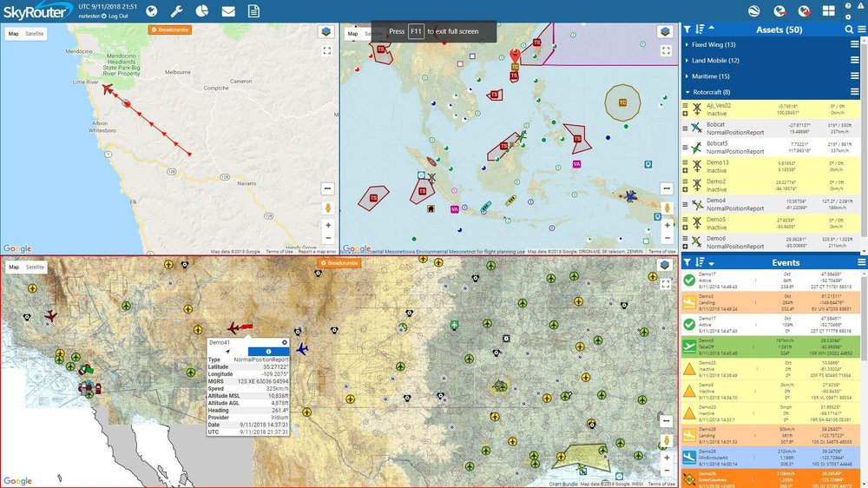Open layers menu on bottom map
The width and height of the screenshot is (868, 488).
666,266
